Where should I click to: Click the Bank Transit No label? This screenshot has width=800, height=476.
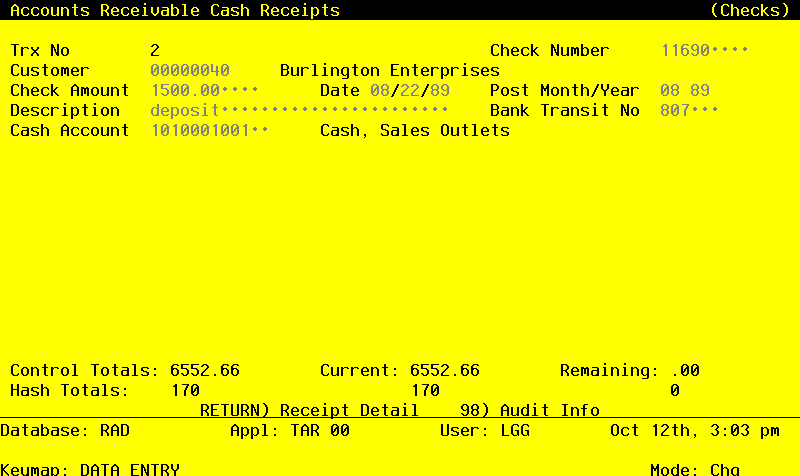click(x=564, y=110)
